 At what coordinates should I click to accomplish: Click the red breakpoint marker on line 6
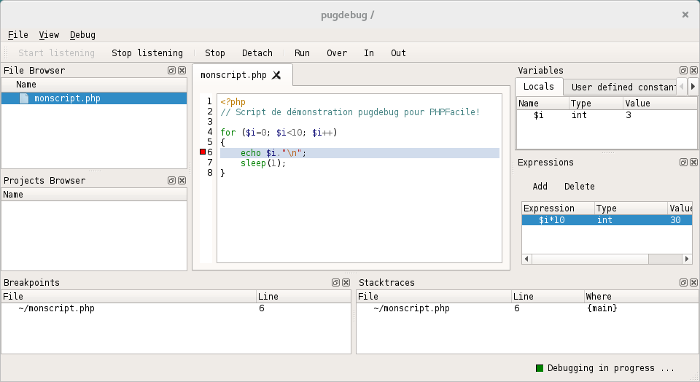coord(203,152)
